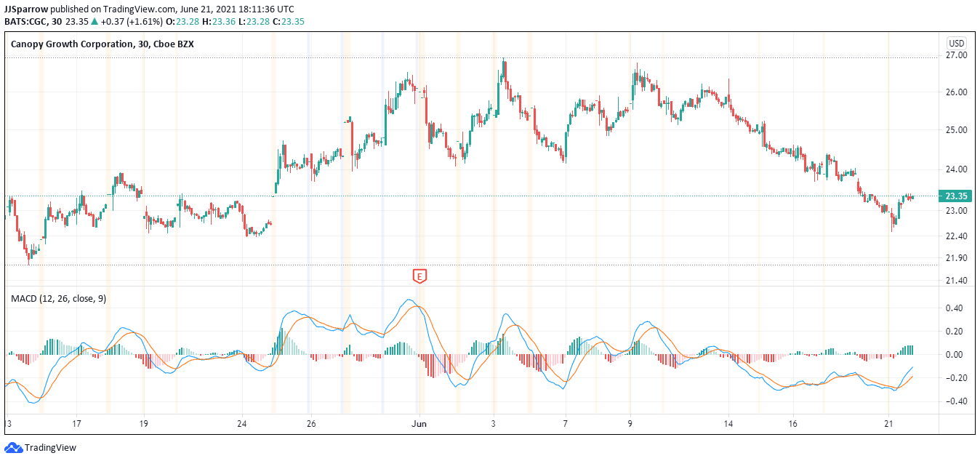980x461 pixels.
Task: Click the 14 date label on time axis
Action: click(x=729, y=424)
